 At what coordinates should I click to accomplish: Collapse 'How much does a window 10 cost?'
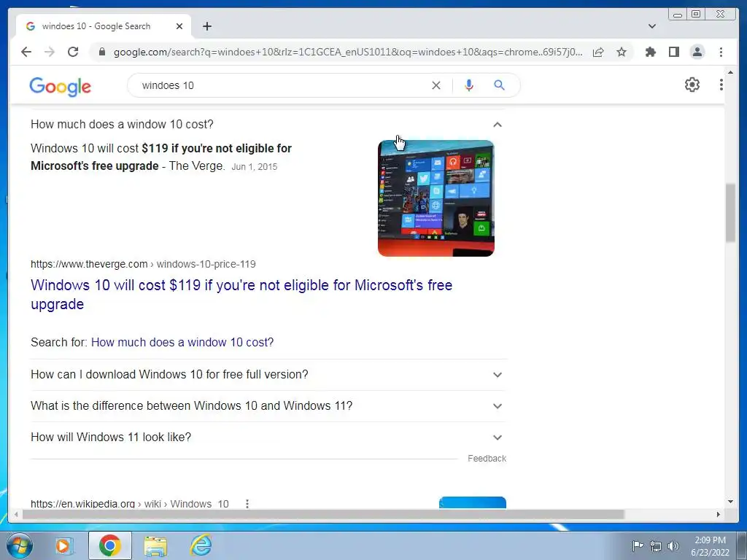click(x=268, y=124)
